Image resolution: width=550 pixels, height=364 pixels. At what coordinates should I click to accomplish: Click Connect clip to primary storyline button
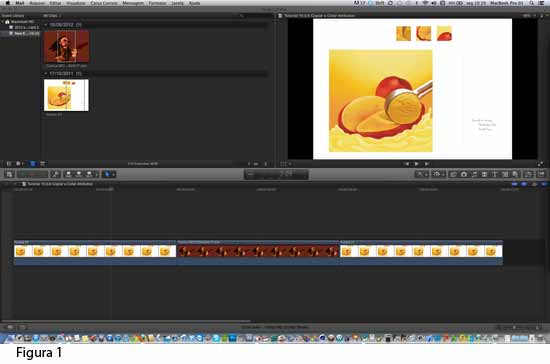pyautogui.click(x=69, y=174)
